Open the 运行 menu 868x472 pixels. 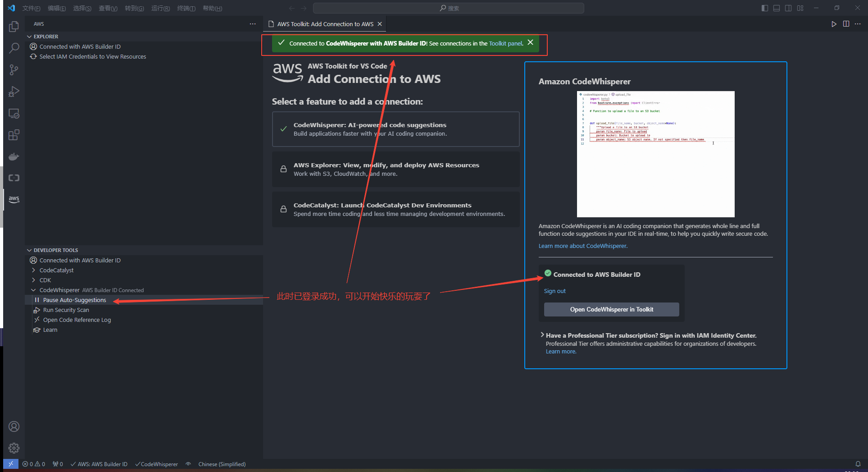[160, 8]
